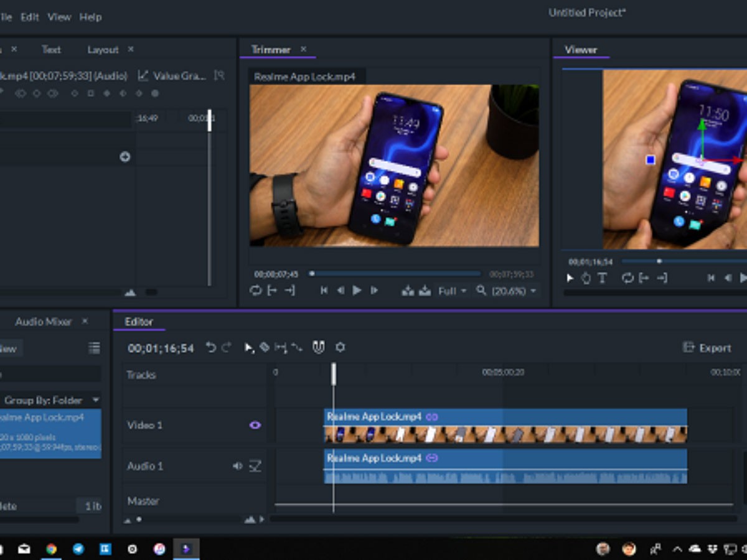Viewport: 747px width, 560px height.
Task: Click the Undo arrow in Editor
Action: tap(211, 348)
